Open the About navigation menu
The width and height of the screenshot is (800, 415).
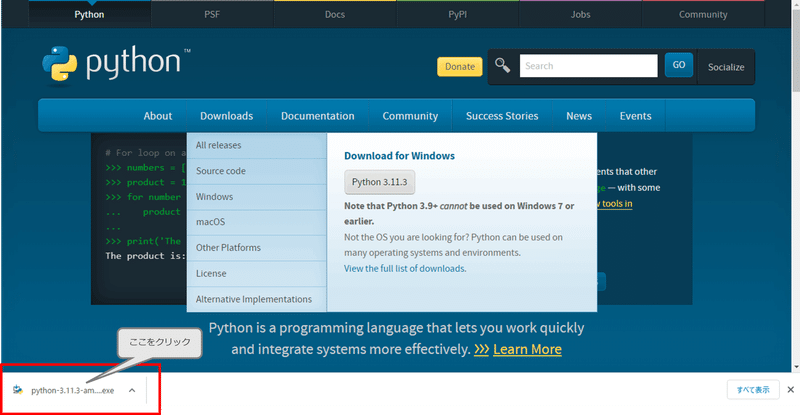pos(158,116)
